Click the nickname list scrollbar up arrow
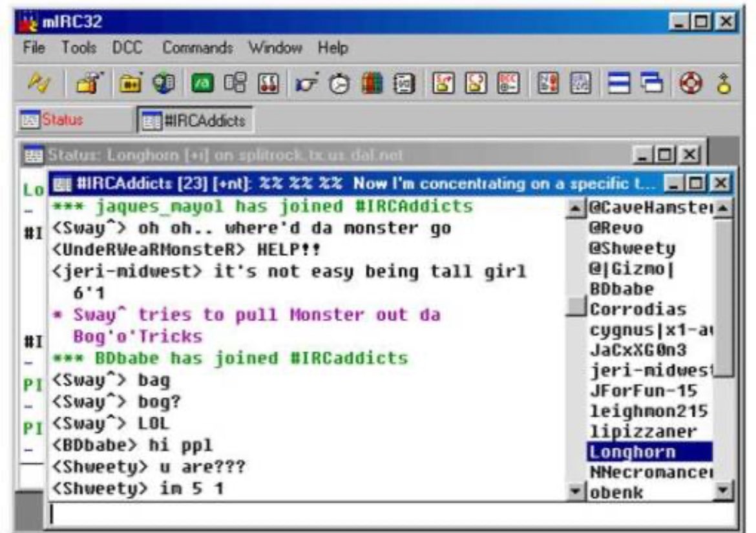 coord(723,208)
